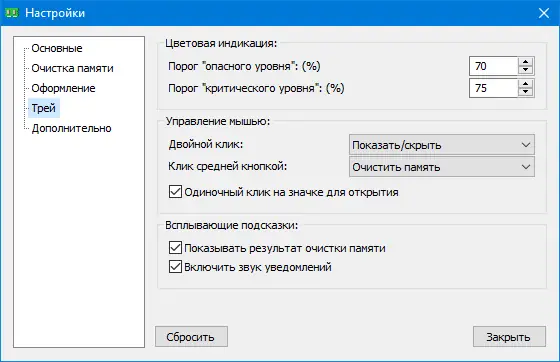Close the Настройки window
The image size is (560, 362).
(544, 13)
